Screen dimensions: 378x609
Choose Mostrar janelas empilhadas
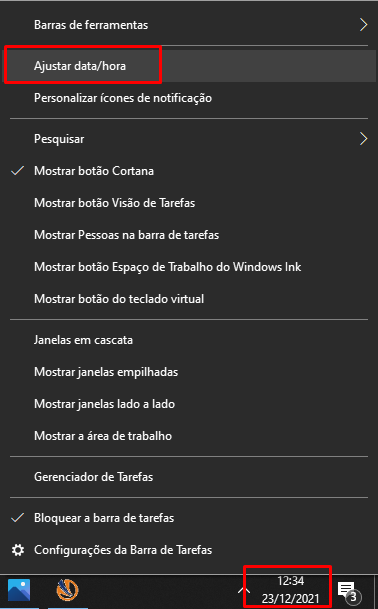(x=189, y=372)
